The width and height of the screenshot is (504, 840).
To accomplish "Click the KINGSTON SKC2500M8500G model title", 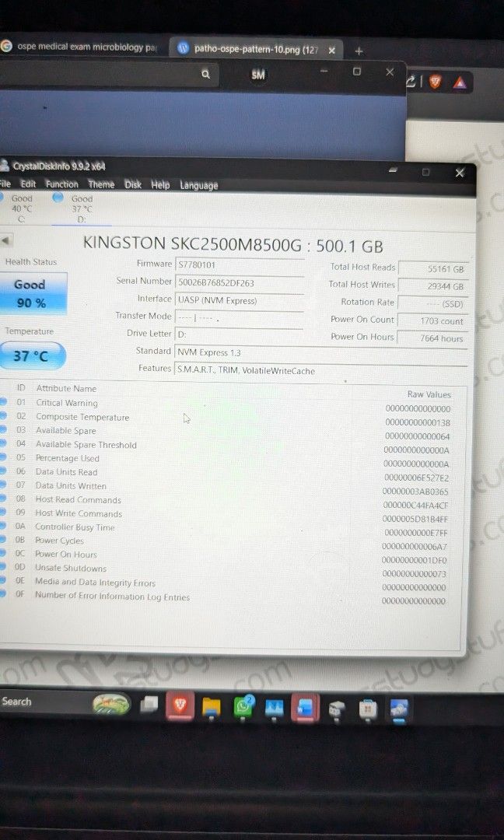I will tap(233, 245).
